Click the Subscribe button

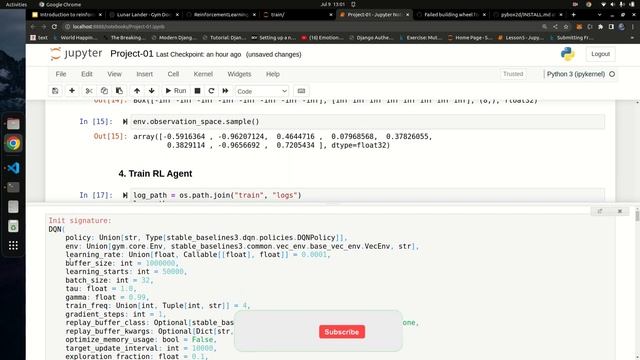(x=342, y=332)
